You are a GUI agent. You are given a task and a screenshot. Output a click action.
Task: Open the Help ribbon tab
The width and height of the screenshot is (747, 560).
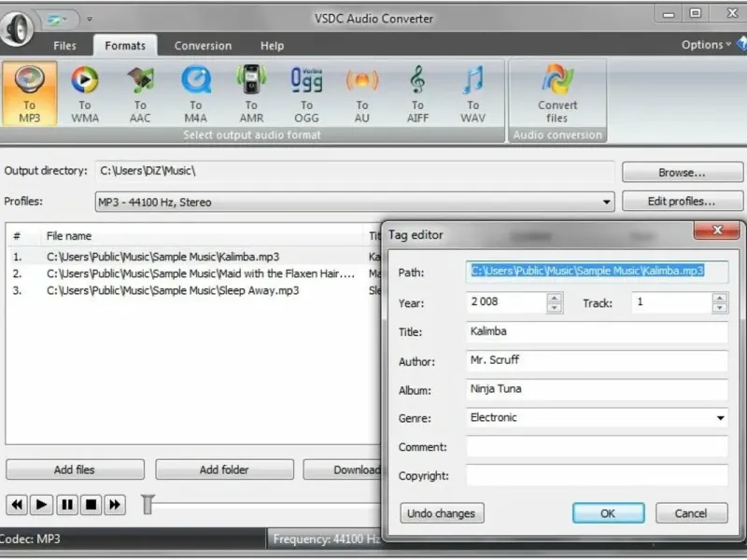coord(272,46)
